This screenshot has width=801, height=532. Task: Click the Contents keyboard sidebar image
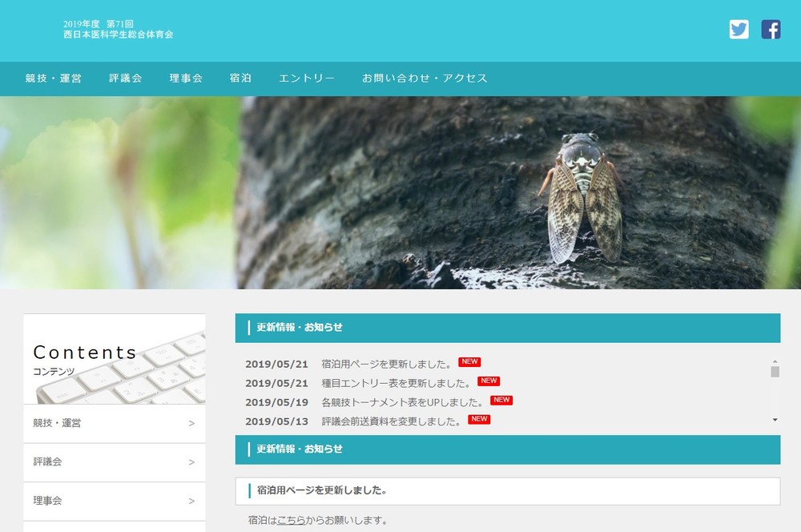tap(114, 359)
